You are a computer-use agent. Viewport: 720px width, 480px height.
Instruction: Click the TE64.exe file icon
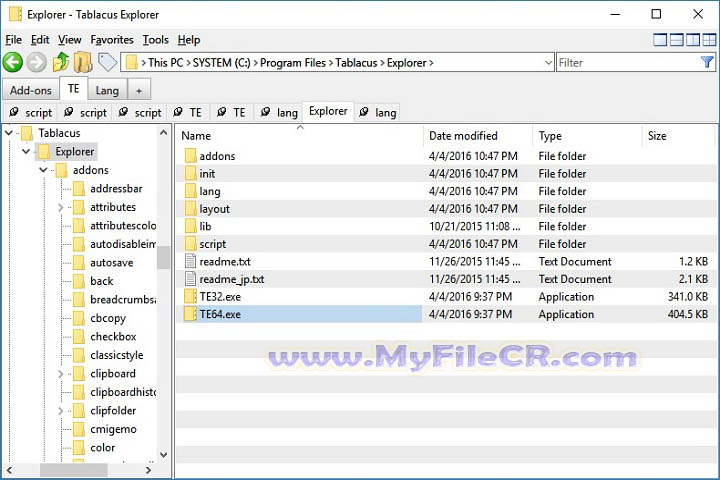[x=190, y=314]
